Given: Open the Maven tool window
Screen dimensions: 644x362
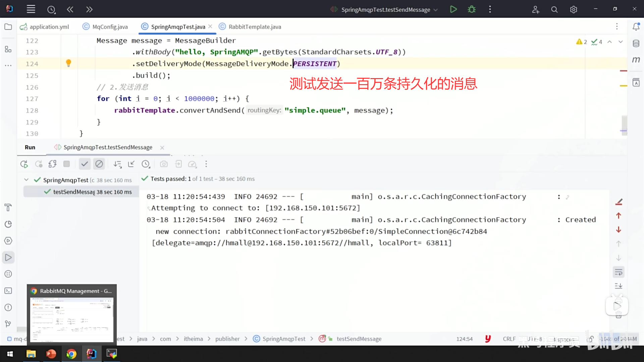Looking at the screenshot, I should [636, 60].
